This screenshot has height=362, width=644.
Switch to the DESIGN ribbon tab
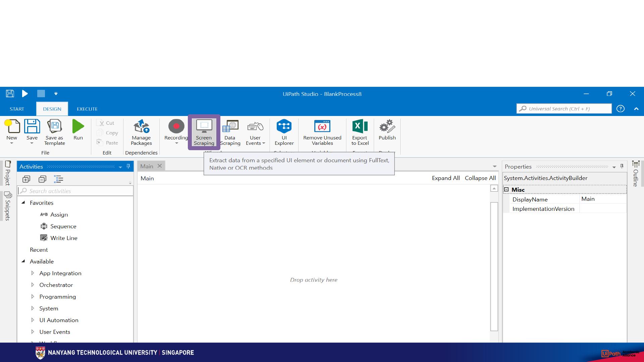coord(52,109)
